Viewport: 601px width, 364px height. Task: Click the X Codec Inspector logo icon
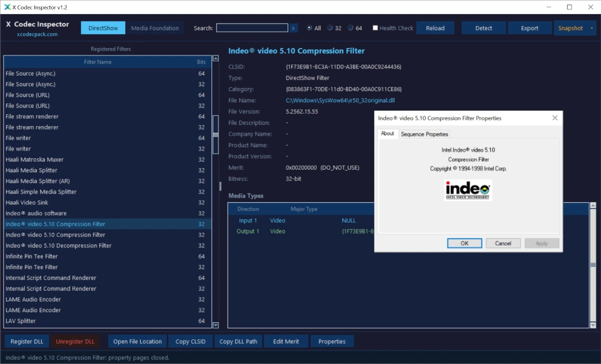pyautogui.click(x=7, y=7)
